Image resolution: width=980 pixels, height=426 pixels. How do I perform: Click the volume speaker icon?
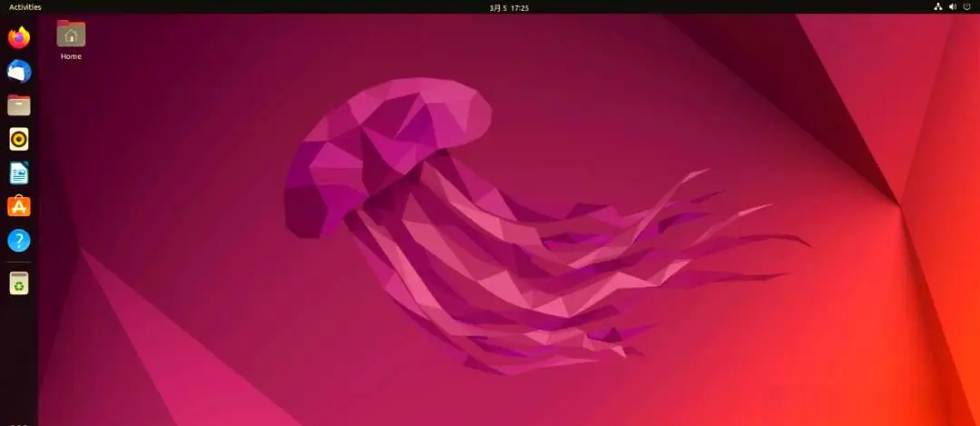tap(953, 7)
